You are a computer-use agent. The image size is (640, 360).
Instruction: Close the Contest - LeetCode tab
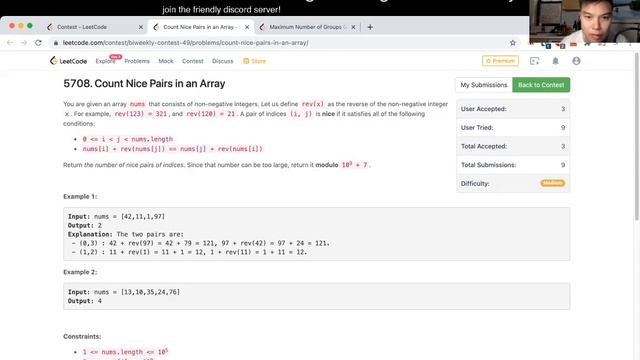point(141,27)
